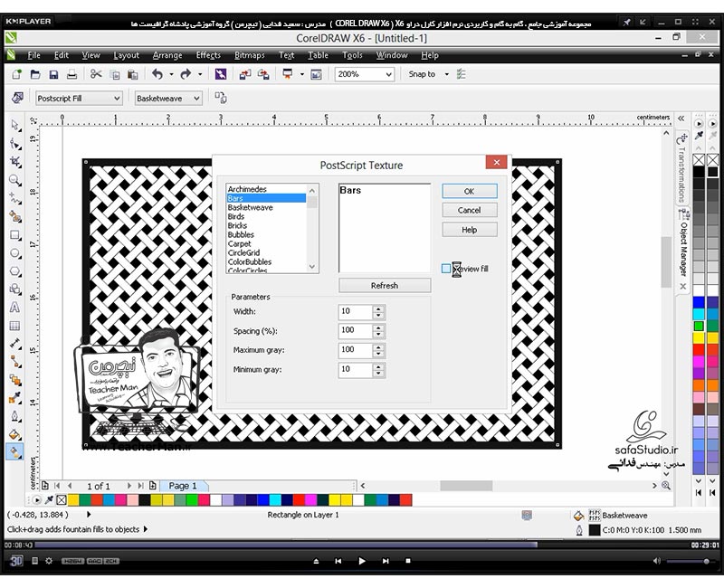Click the Maximum gray input field
Image resolution: width=724 pixels, height=588 pixels.
pos(355,350)
